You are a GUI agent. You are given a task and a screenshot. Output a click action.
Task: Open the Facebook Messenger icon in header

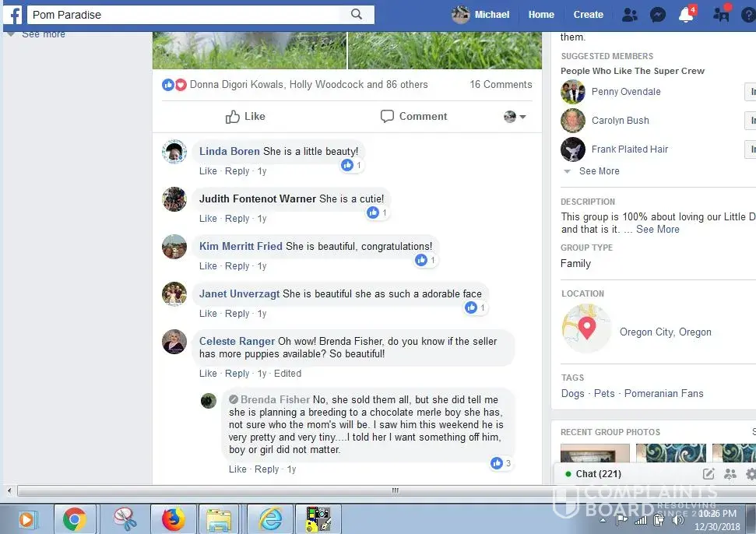[658, 15]
